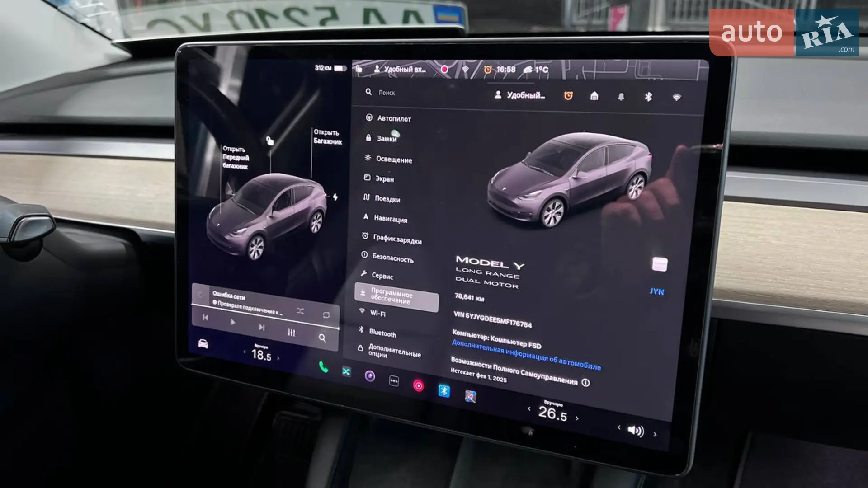Open the media equalizer settings icon

point(292,333)
